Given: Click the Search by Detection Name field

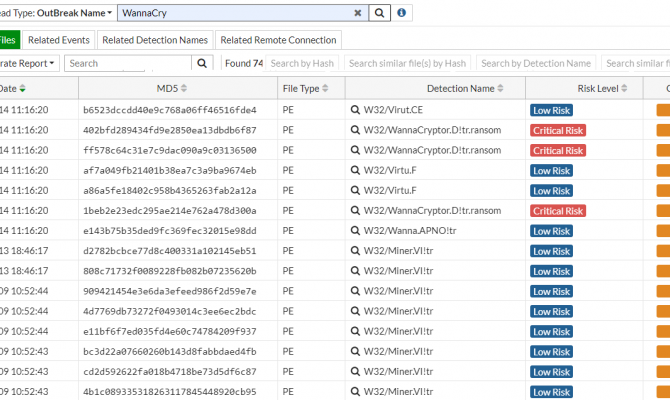Looking at the screenshot, I should 536,63.
